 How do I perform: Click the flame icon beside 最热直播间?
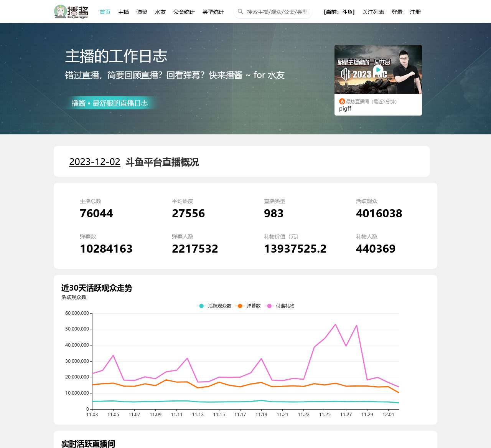(342, 101)
